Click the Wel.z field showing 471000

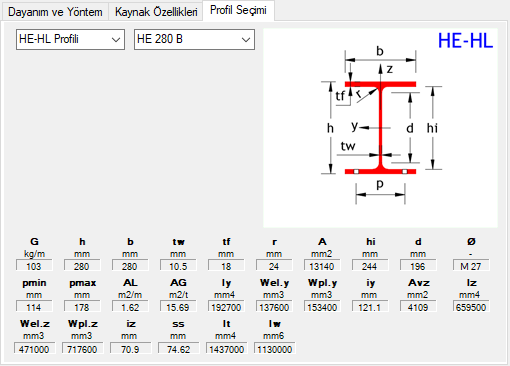34,348
